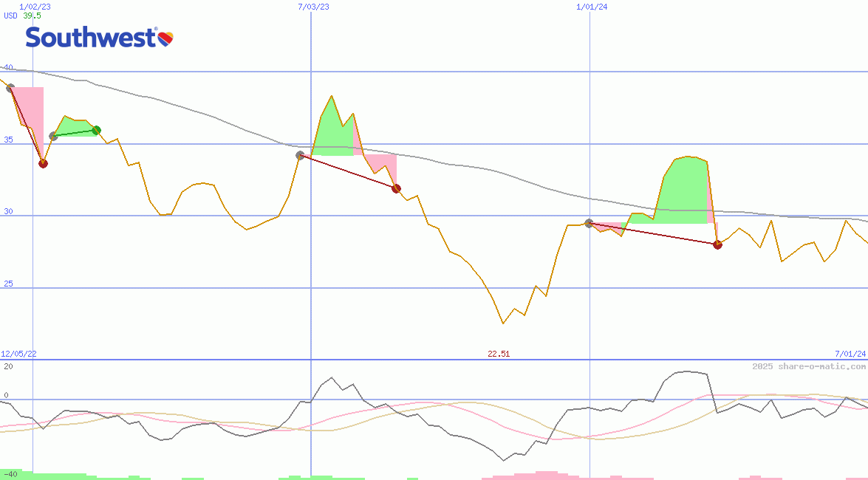Viewport: 868px width, 480px height.
Task: Click the green marker ending the first green trade line
Action: click(96, 131)
